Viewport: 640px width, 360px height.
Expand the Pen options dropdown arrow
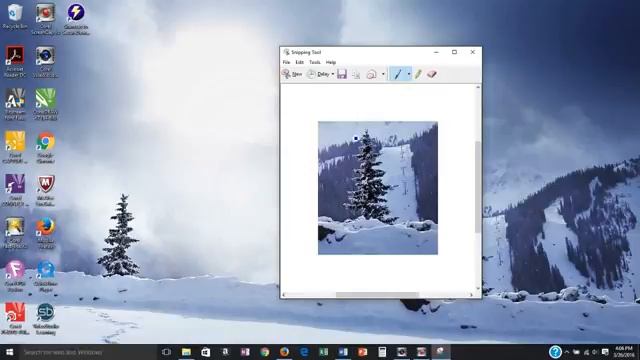409,74
